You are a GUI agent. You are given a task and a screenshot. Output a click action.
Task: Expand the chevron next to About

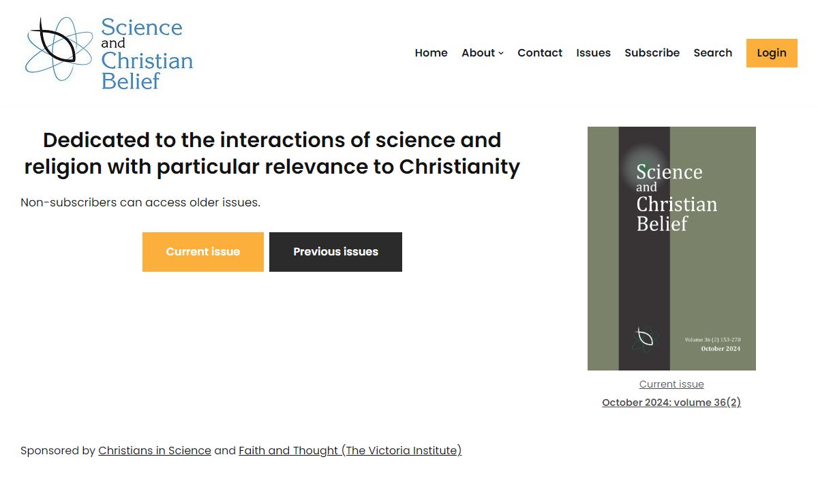tap(501, 53)
